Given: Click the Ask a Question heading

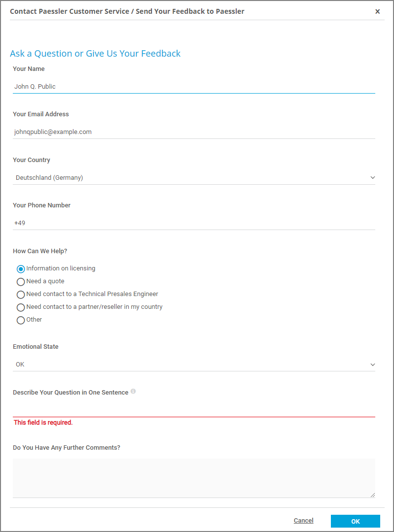Looking at the screenshot, I should click(95, 54).
